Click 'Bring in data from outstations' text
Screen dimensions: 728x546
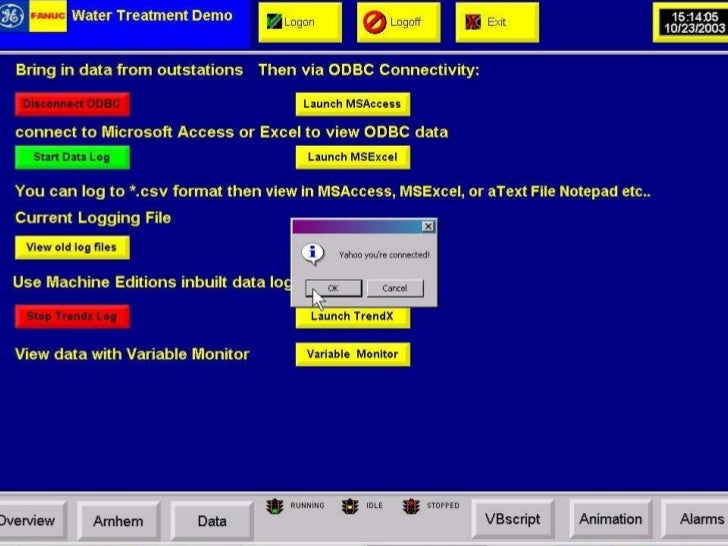click(129, 70)
